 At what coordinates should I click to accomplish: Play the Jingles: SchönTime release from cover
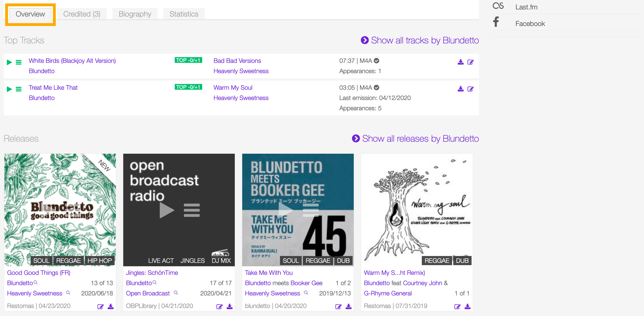pos(167,210)
